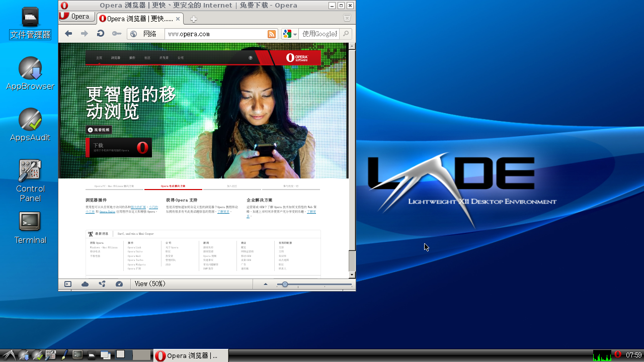The image size is (644, 362).
Task: Open file manager from the taskbar
Action: 91,355
